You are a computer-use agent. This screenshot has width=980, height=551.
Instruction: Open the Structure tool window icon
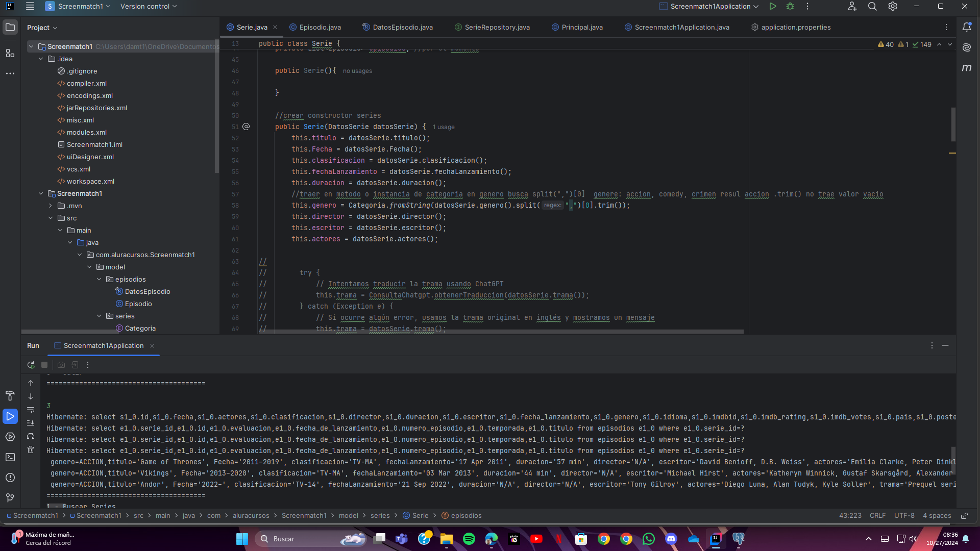point(10,53)
